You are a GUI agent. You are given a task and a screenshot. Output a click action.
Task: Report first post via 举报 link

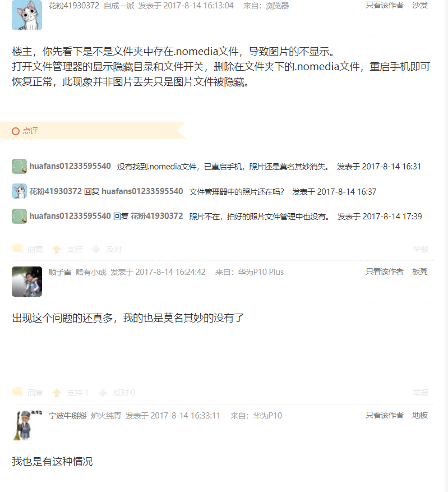pyautogui.click(x=421, y=249)
